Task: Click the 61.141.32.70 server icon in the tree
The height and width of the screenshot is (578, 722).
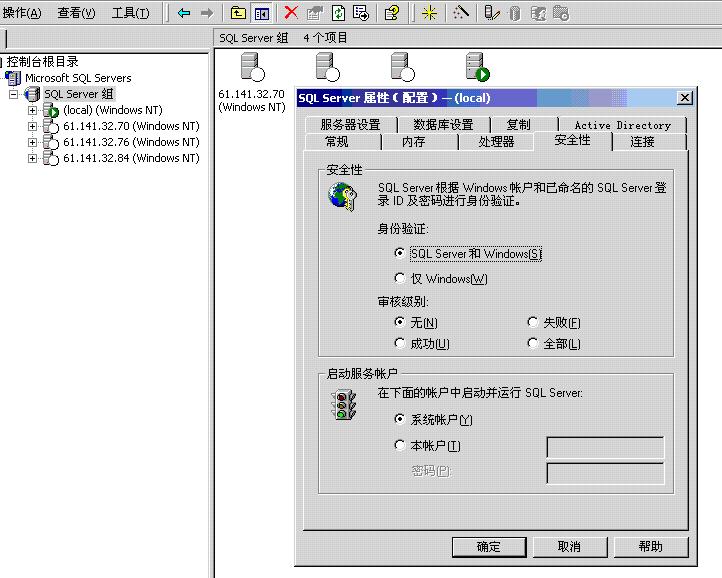Action: 51,126
